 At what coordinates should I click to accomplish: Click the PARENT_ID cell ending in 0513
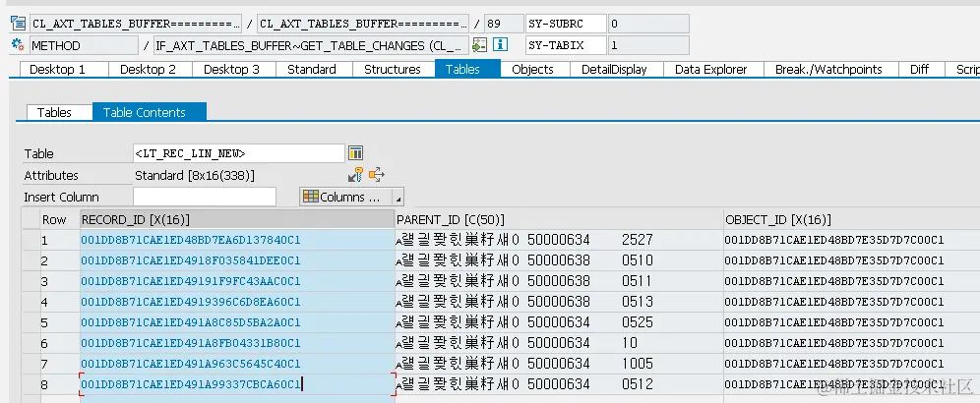coord(560,302)
